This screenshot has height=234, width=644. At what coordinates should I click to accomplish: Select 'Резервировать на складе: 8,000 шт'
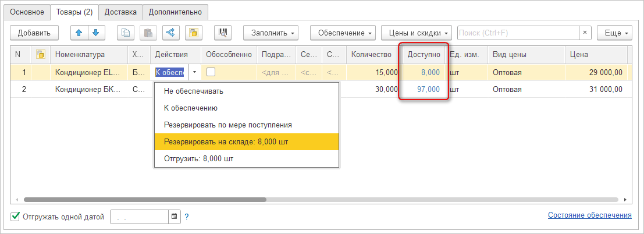pyautogui.click(x=246, y=141)
